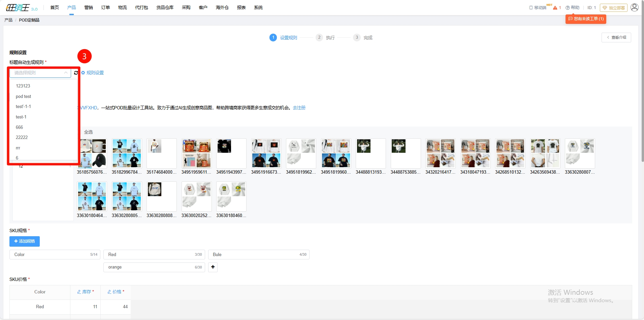The image size is (644, 320).
Task: Click the refresh icon beside rule dropdown
Action: pyautogui.click(x=76, y=73)
